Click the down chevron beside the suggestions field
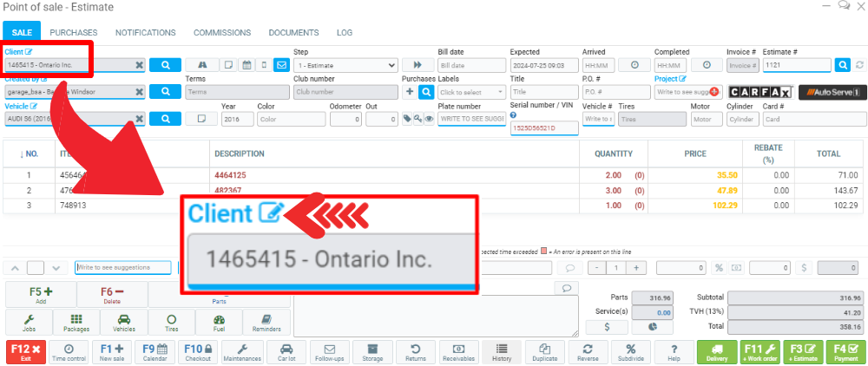The width and height of the screenshot is (868, 366). pyautogui.click(x=56, y=268)
